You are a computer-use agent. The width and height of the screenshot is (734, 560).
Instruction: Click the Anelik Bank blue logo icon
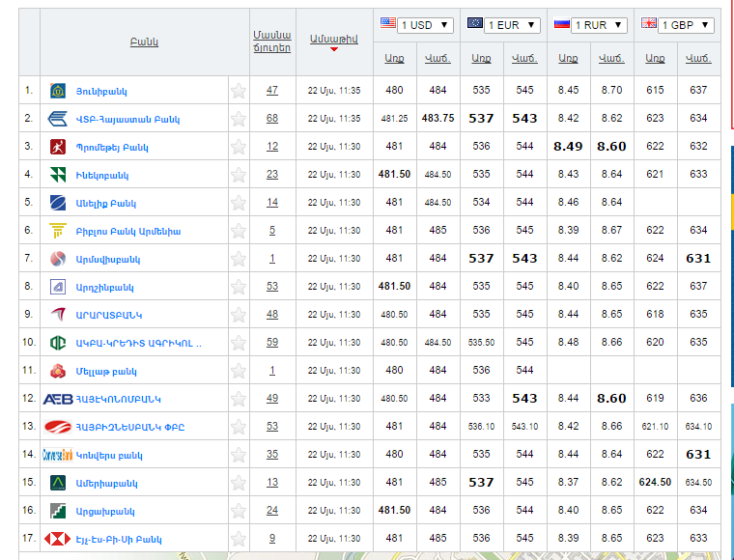(x=58, y=203)
